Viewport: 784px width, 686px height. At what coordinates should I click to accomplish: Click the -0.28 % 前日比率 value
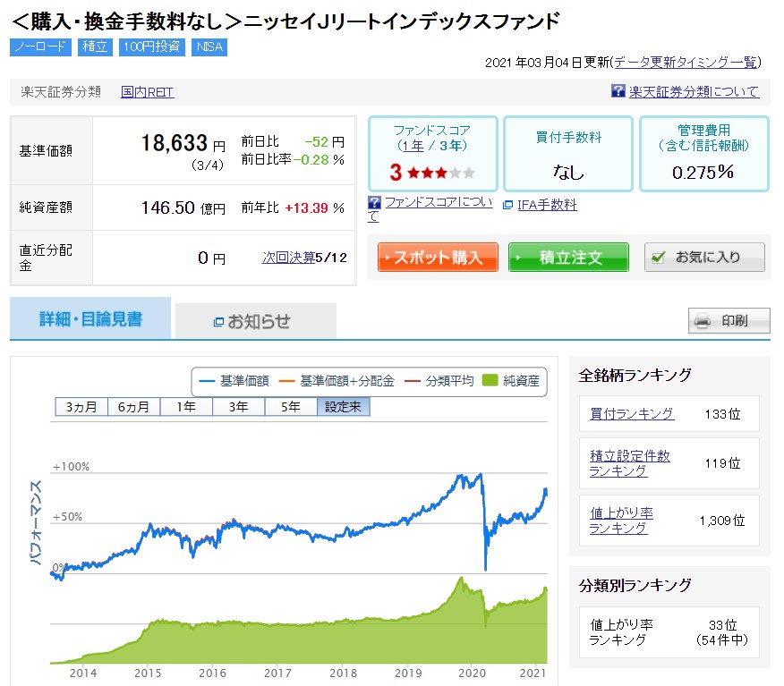pyautogui.click(x=319, y=160)
